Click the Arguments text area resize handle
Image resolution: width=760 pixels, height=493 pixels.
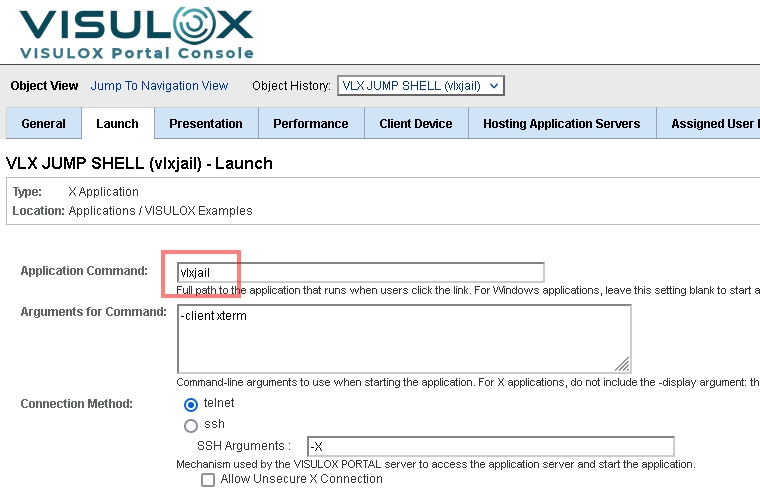[x=623, y=365]
